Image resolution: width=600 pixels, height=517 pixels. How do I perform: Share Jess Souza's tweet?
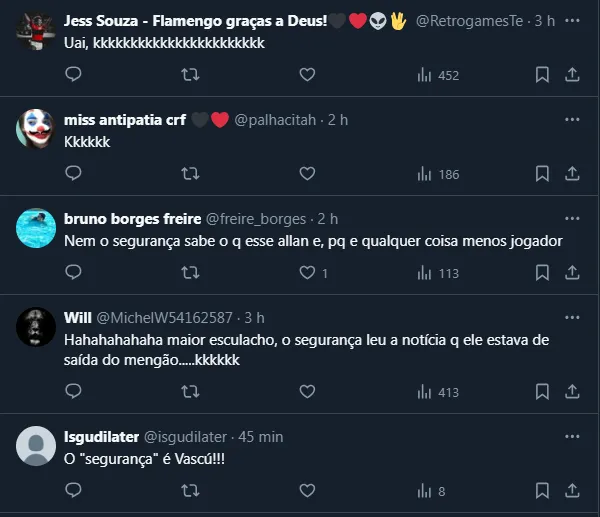(x=572, y=75)
